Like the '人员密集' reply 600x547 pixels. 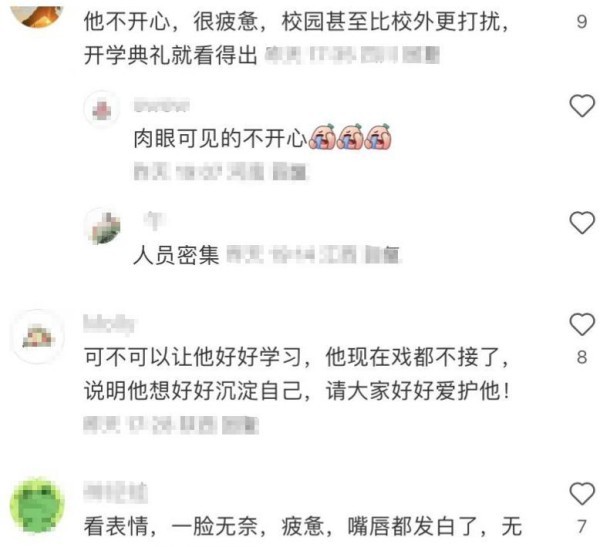pos(582,223)
